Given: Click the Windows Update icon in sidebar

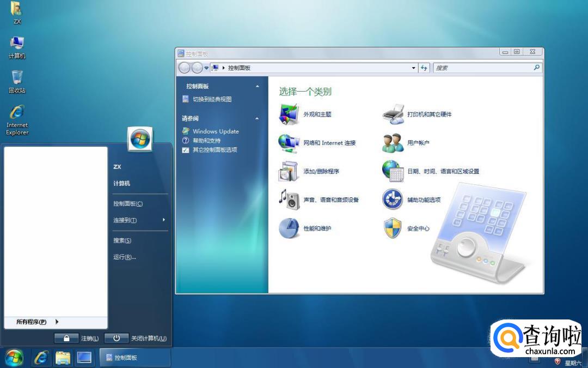Looking at the screenshot, I should 185,131.
